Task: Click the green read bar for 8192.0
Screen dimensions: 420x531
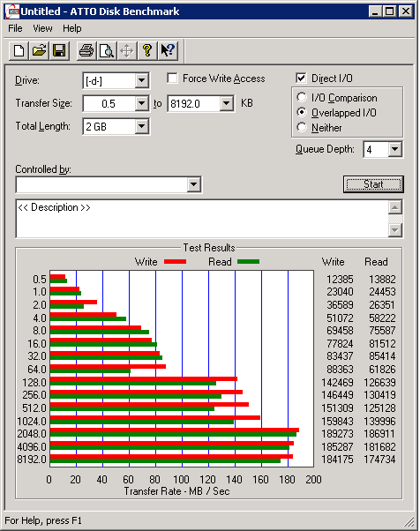Action: (x=165, y=461)
